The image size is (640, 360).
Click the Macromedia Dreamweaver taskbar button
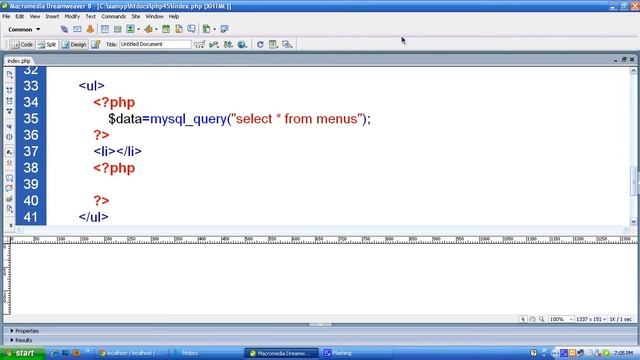coord(282,353)
